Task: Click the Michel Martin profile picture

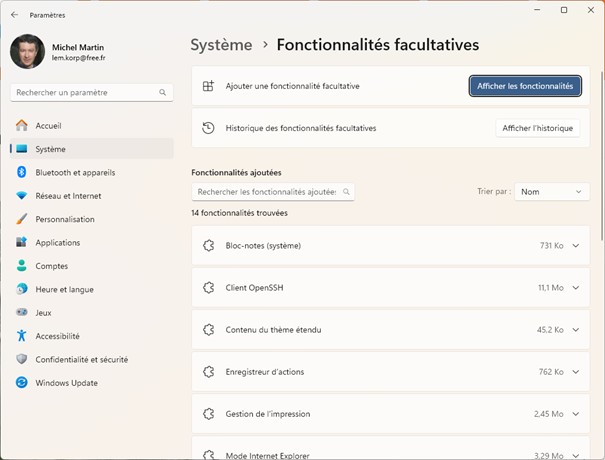Action: [x=27, y=52]
